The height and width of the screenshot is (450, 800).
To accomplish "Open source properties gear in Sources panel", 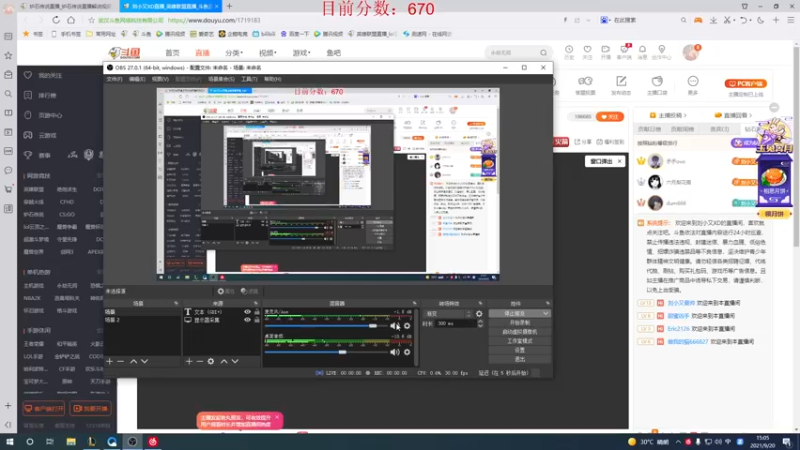I will point(211,361).
